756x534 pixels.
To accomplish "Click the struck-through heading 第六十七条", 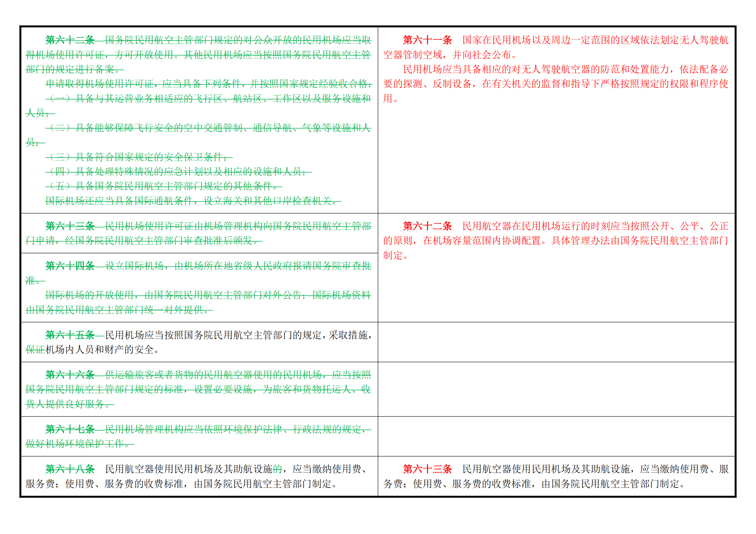I will pos(70,429).
